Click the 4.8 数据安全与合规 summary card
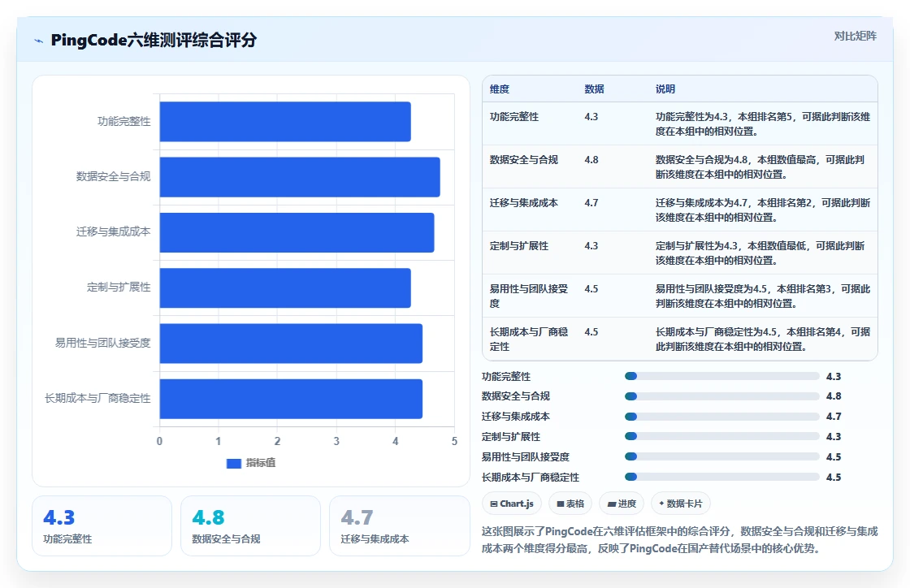Screen dimensions: 910x588 click(251, 526)
